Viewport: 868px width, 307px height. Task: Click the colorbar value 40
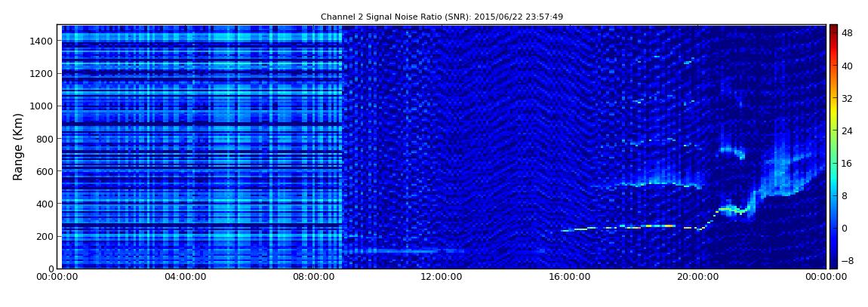click(848, 66)
